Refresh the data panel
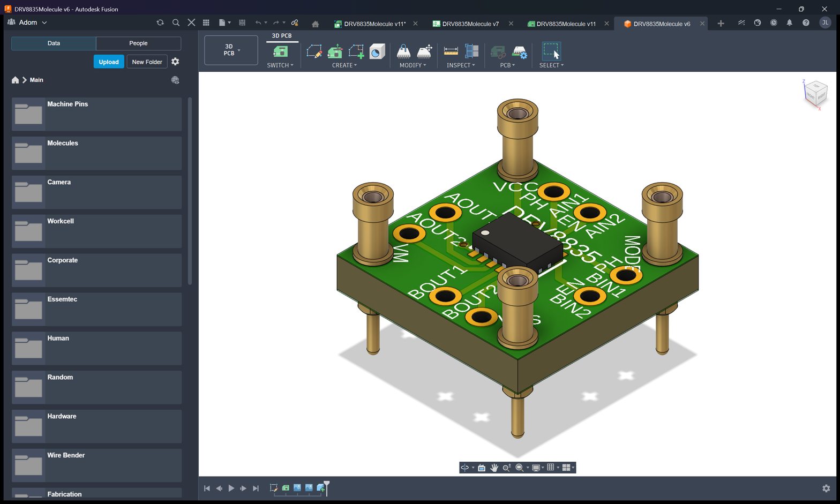840x504 pixels. point(160,22)
